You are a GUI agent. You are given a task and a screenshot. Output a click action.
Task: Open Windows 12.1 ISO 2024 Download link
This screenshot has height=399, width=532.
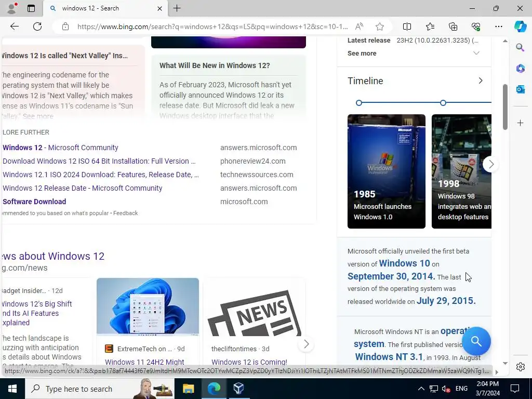[x=101, y=175]
